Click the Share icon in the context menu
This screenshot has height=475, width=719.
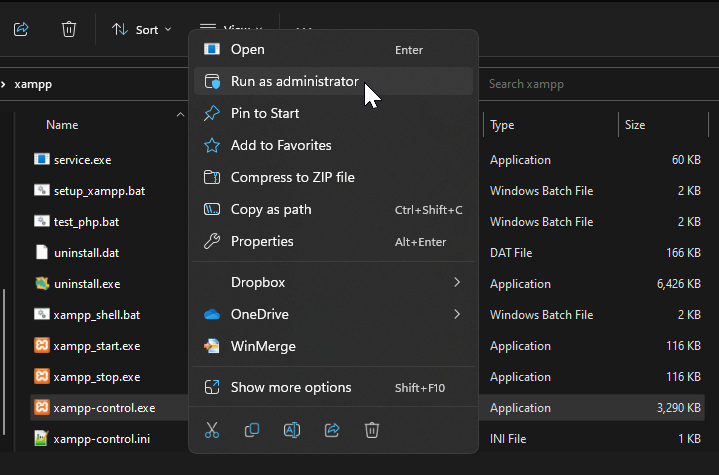332,430
